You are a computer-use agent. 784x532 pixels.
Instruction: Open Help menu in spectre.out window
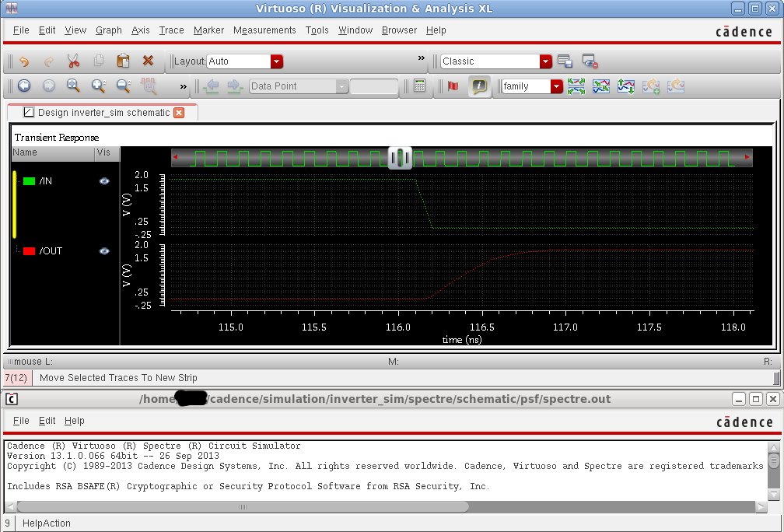pyautogui.click(x=75, y=421)
